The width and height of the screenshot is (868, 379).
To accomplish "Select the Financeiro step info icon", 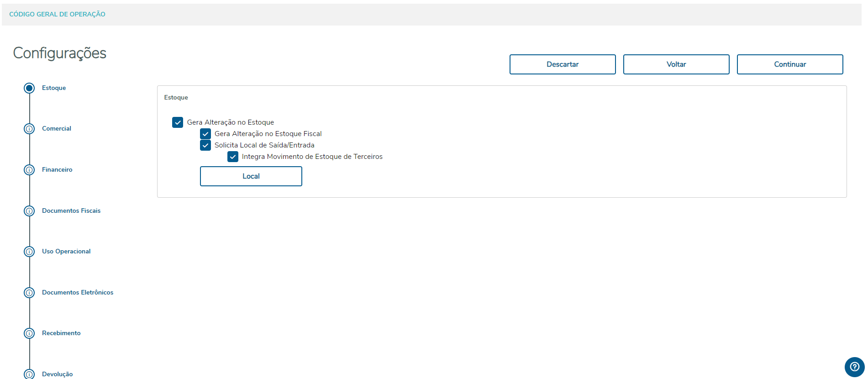I will point(29,170).
